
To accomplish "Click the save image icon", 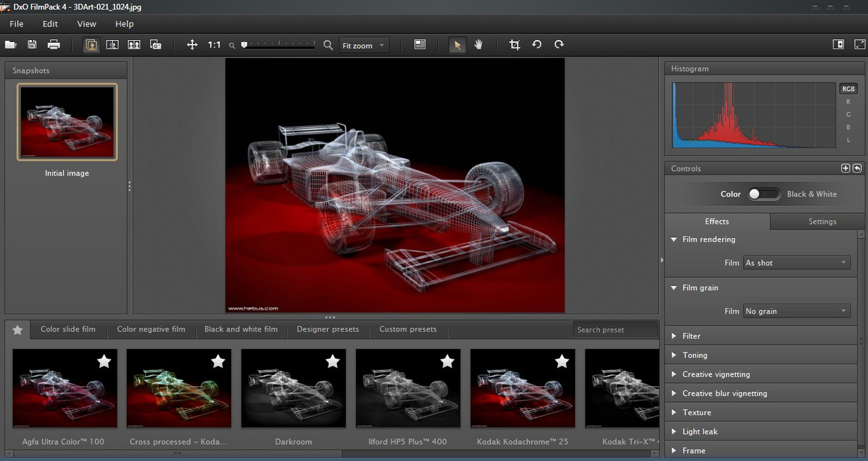I will 32,45.
